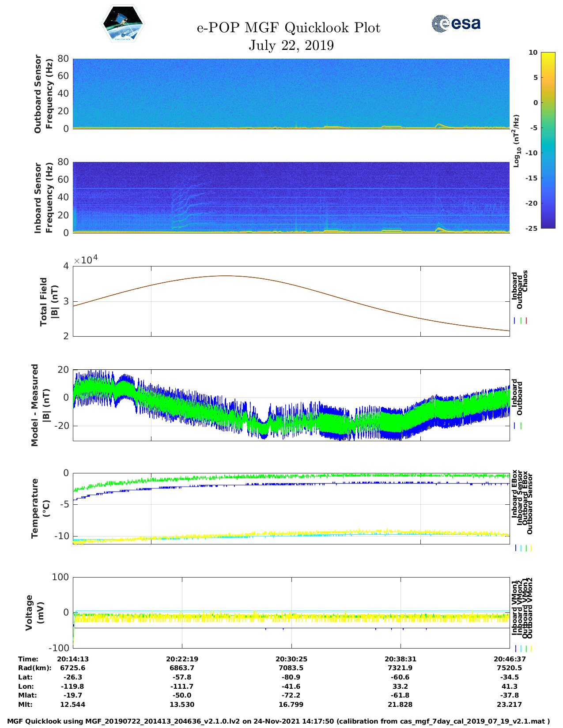This screenshot has width=563, height=728.
Task: Click the blue Inboard legend marker in Total Field
Action: (x=515, y=321)
